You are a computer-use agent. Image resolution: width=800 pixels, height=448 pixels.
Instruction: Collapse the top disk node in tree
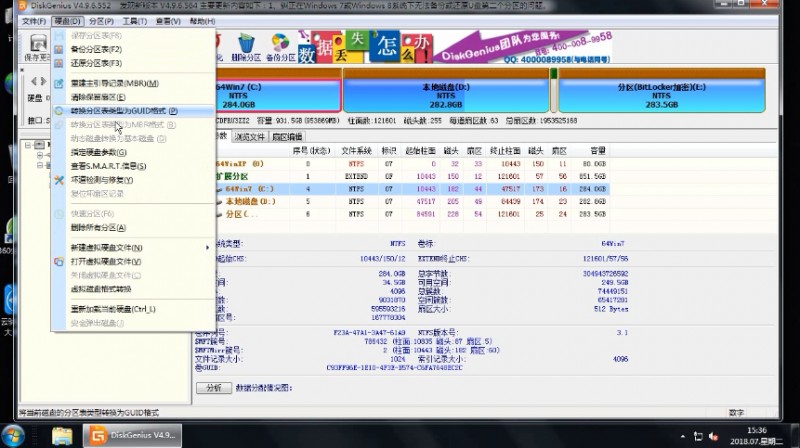29,145
